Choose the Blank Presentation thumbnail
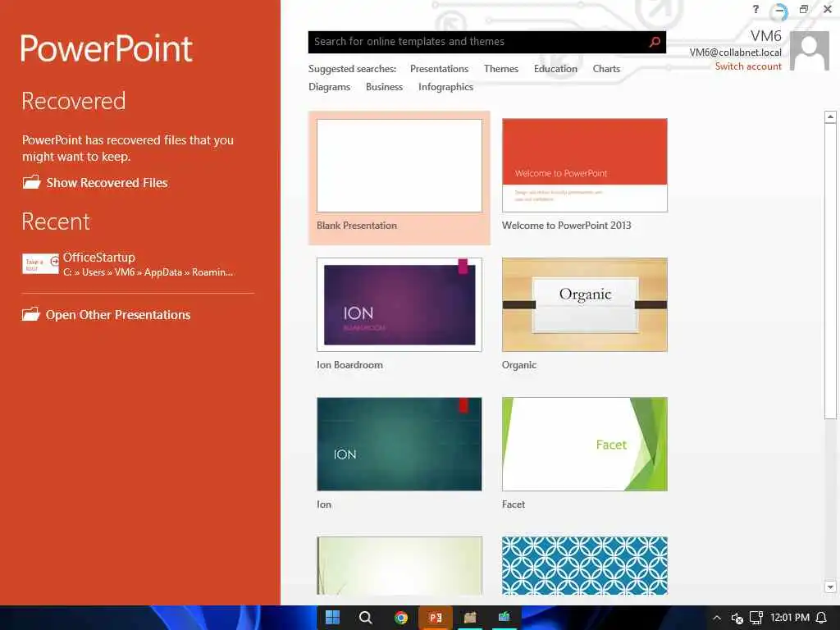Screen dimensions: 840x630 (399, 166)
